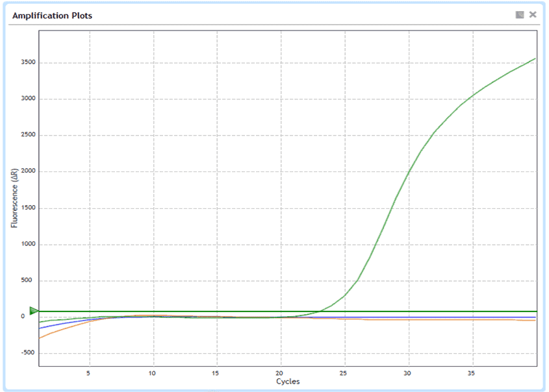
Task: Select the orange amplification trace
Action: [455, 320]
